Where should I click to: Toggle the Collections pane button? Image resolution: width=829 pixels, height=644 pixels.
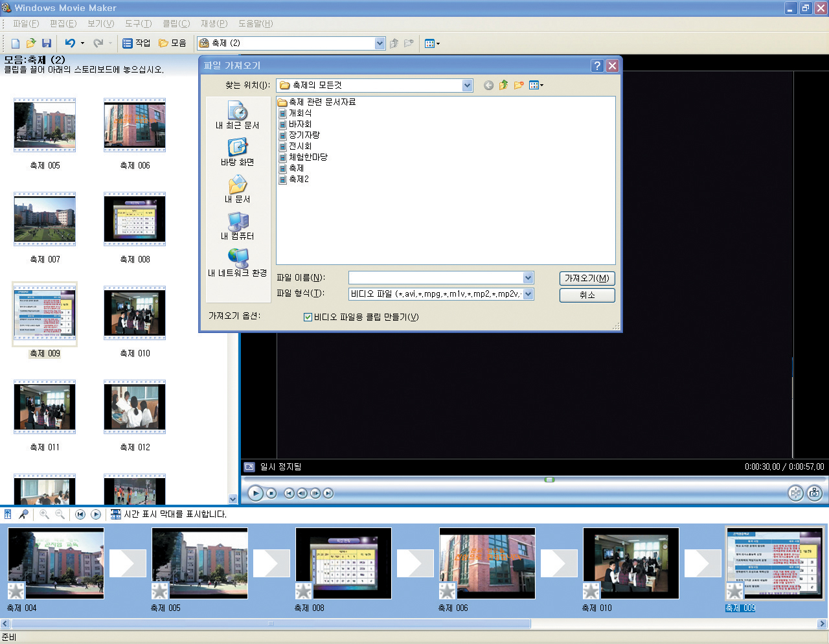tap(172, 43)
